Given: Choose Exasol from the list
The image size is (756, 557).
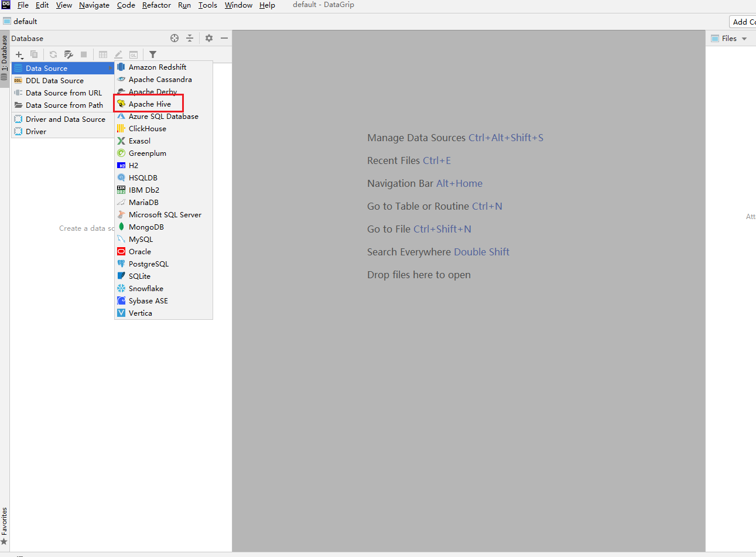Looking at the screenshot, I should click(163, 141).
